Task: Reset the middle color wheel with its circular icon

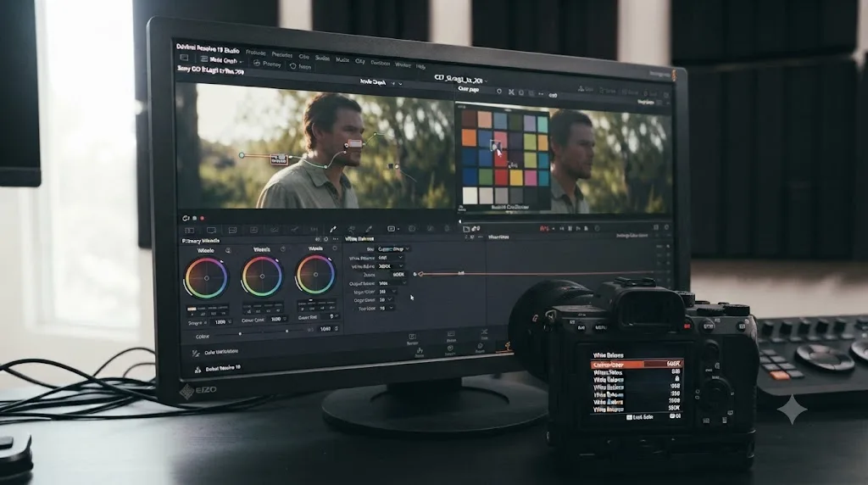Action: coord(283,249)
